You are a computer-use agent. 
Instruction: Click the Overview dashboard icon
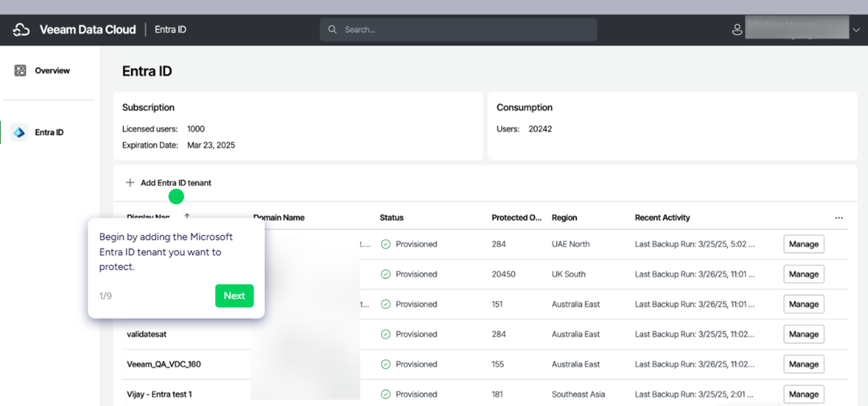20,70
